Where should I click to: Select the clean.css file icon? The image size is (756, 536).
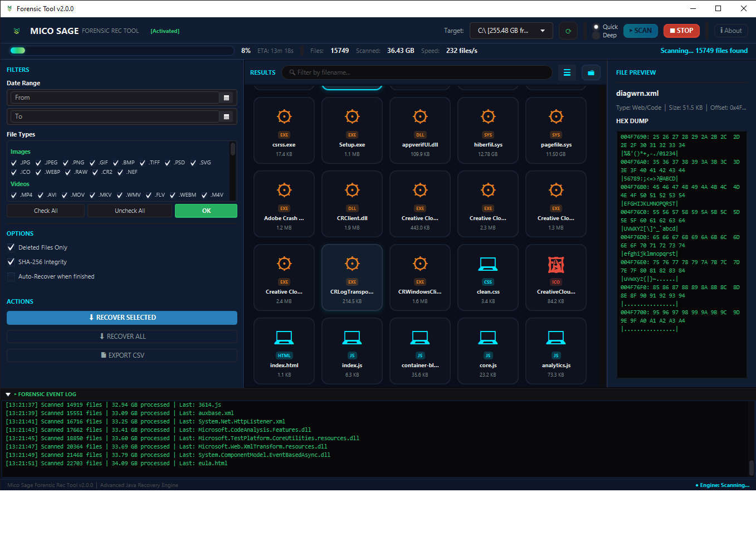click(488, 264)
